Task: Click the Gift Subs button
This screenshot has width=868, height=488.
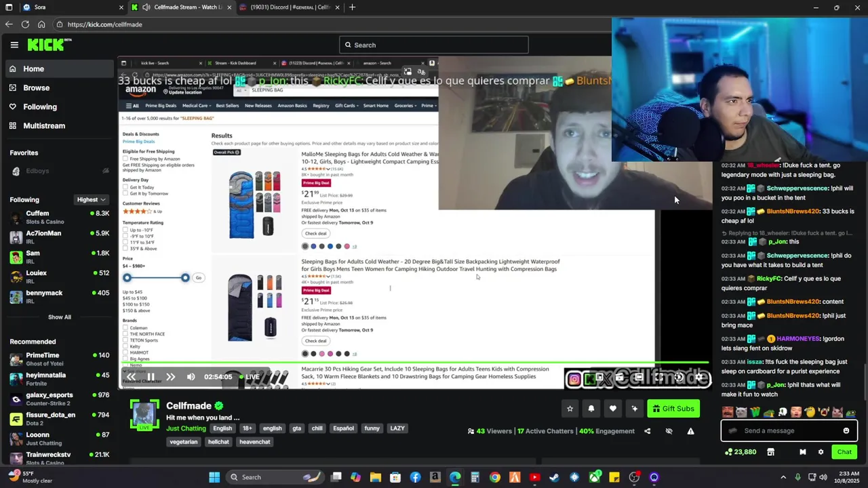Action: click(x=673, y=409)
